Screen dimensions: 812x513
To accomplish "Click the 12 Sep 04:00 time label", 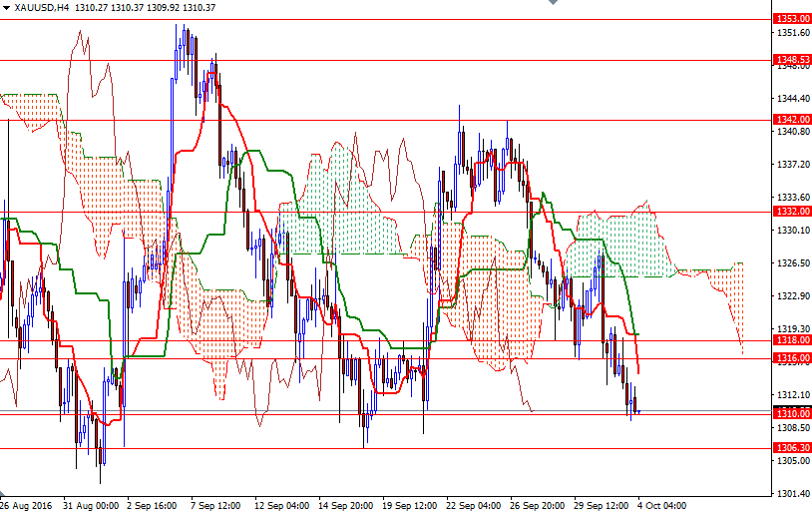I will 281,505.
